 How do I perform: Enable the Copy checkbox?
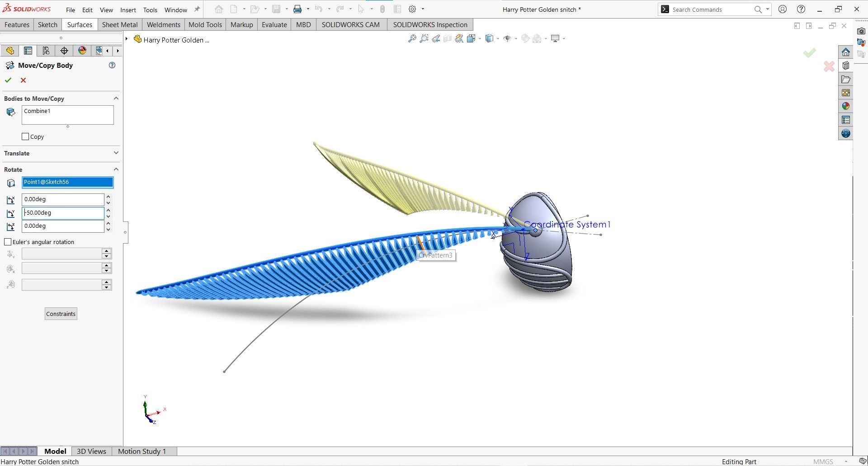26,137
